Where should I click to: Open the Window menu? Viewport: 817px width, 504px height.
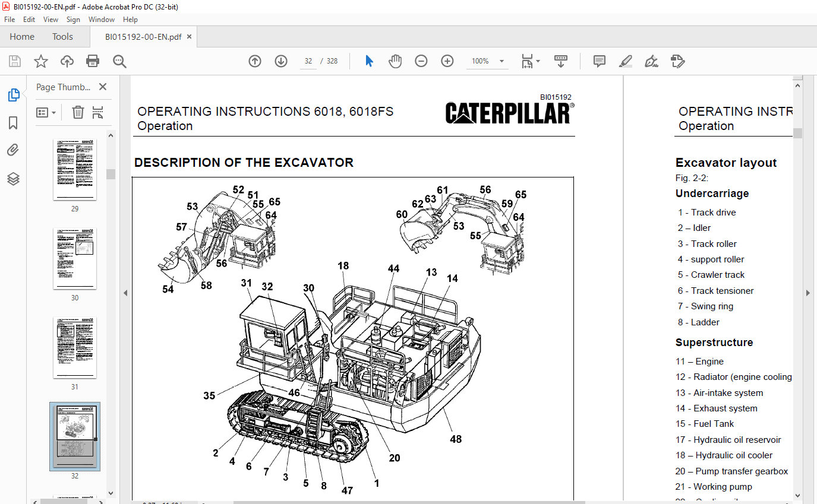click(x=102, y=20)
